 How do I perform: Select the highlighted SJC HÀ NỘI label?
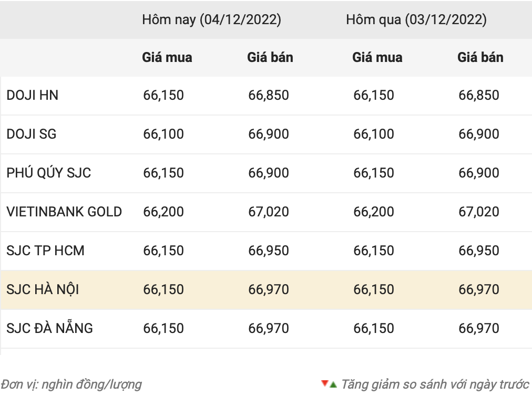(43, 289)
